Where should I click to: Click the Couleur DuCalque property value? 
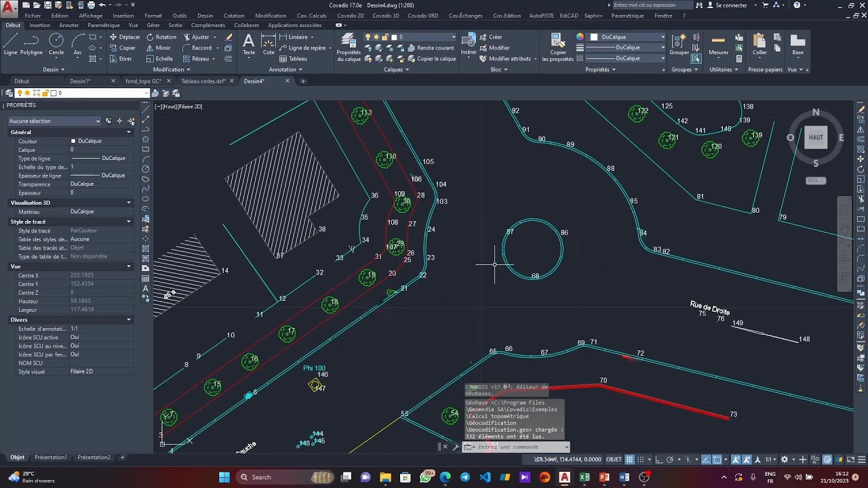click(100, 141)
